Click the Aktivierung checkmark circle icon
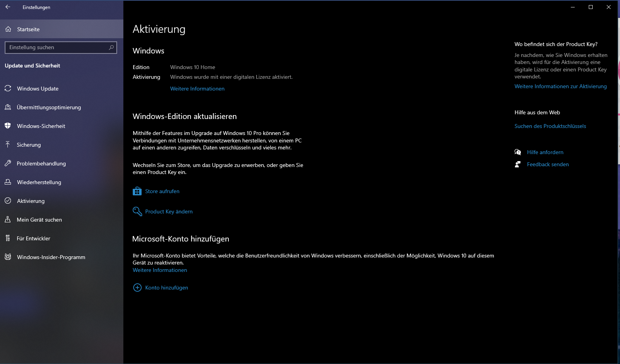620x364 pixels. (x=8, y=201)
